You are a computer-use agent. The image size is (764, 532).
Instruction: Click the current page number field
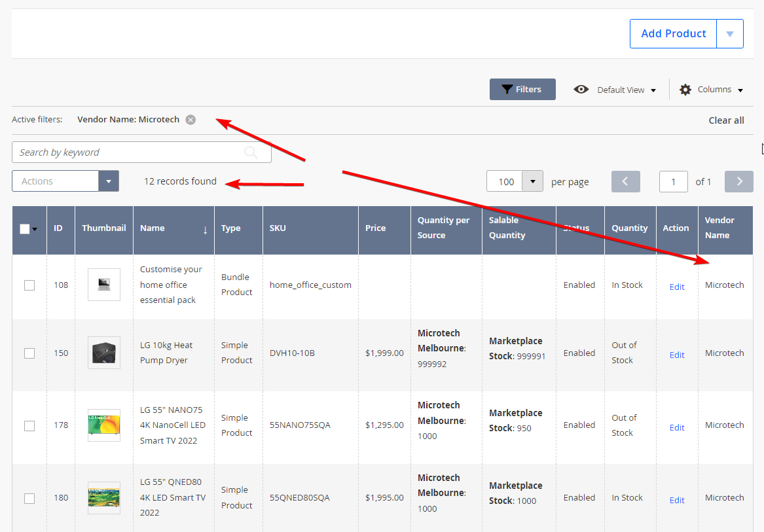click(674, 182)
